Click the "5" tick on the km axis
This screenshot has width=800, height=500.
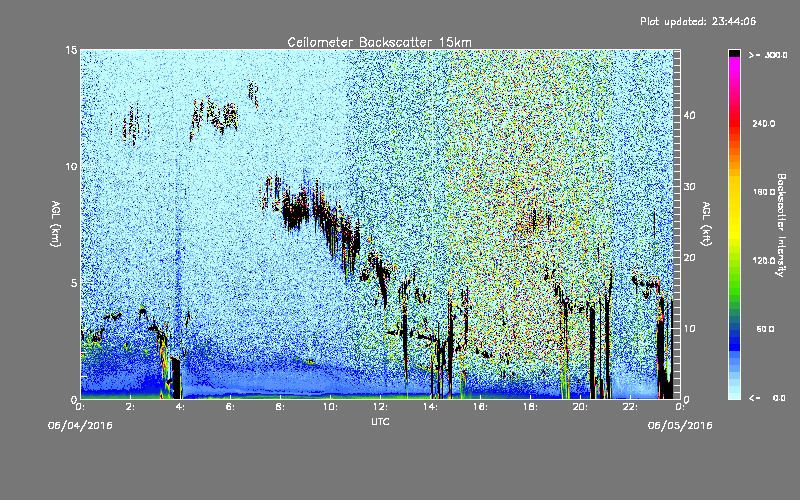[74, 283]
